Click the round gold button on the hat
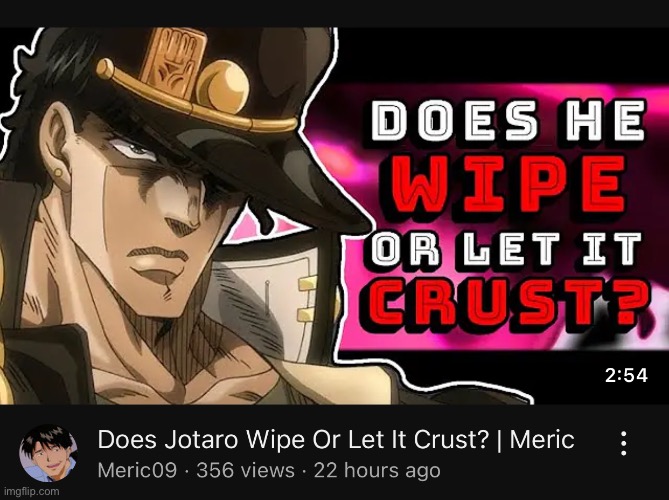Image resolution: width=669 pixels, height=500 pixels. 222,87
